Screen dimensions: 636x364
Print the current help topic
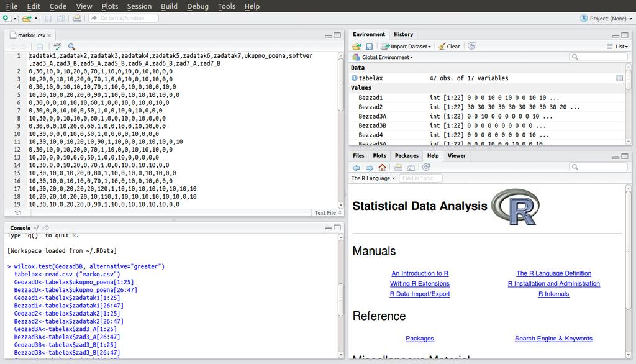tap(398, 167)
